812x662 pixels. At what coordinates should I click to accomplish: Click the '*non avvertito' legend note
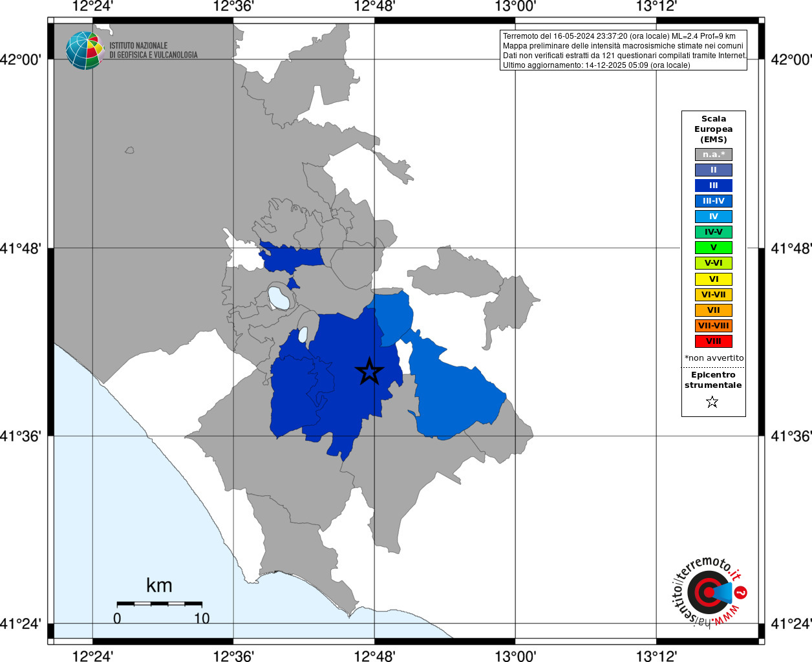pos(714,358)
